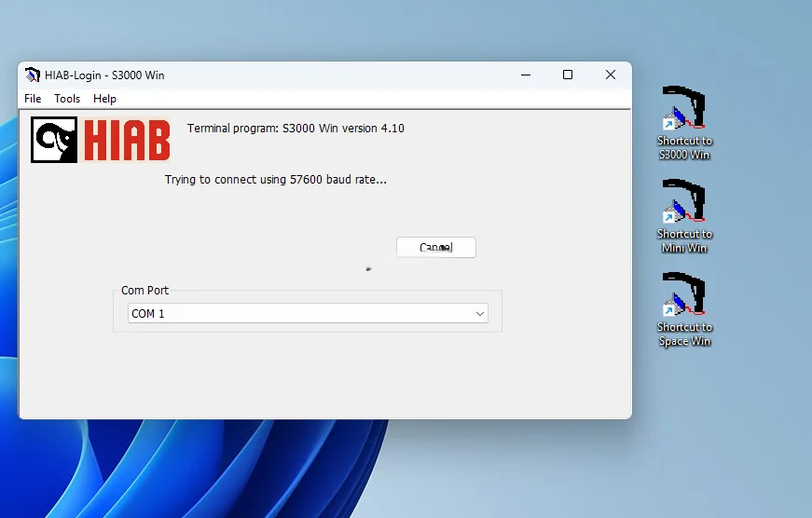The width and height of the screenshot is (812, 518).
Task: Open the Help menu
Action: click(104, 99)
